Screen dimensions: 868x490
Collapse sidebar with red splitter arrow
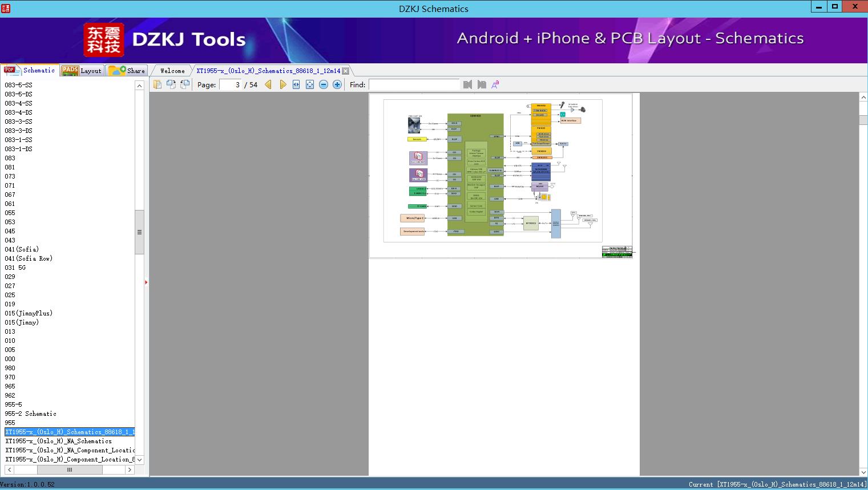[146, 282]
